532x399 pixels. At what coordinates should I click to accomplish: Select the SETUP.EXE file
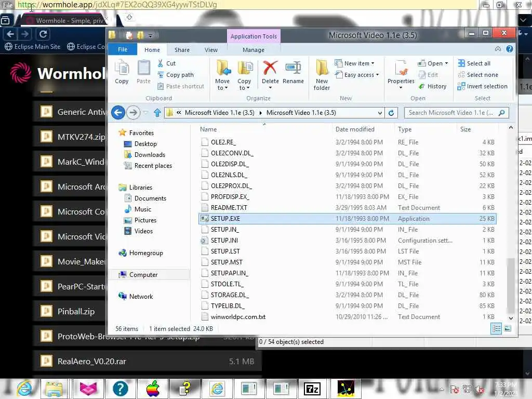(348, 219)
